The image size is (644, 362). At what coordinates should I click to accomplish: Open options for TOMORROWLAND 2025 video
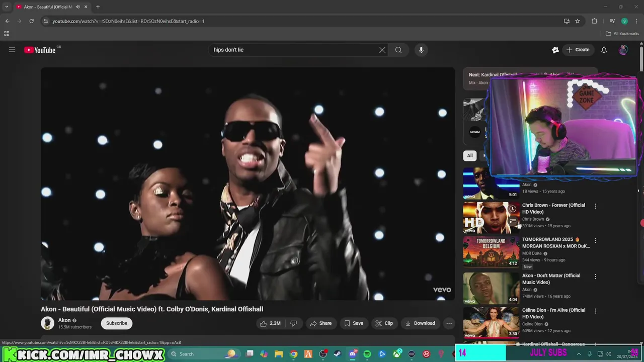pos(595,240)
